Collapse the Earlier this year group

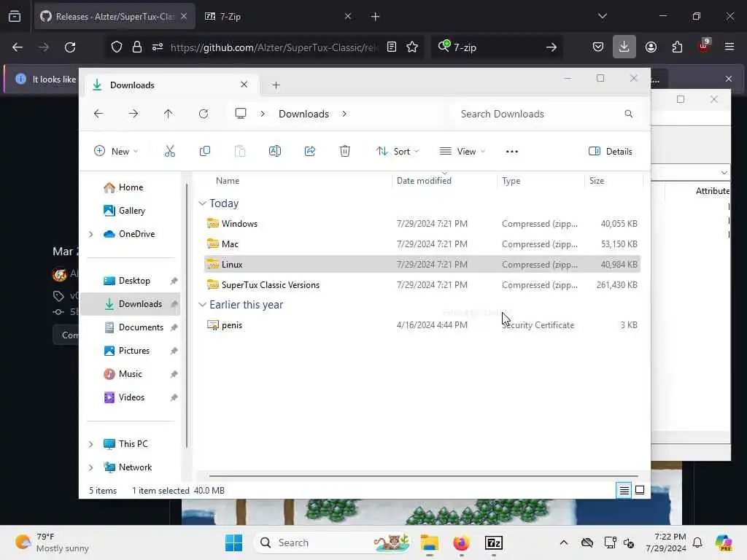point(202,305)
